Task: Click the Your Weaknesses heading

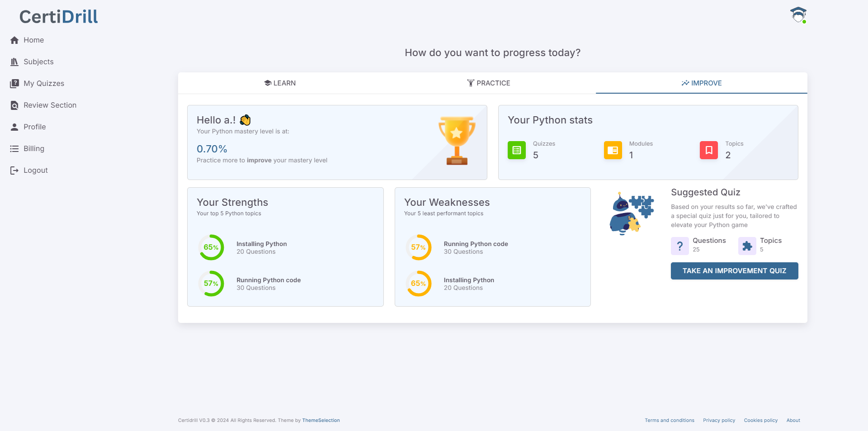Action: click(447, 202)
